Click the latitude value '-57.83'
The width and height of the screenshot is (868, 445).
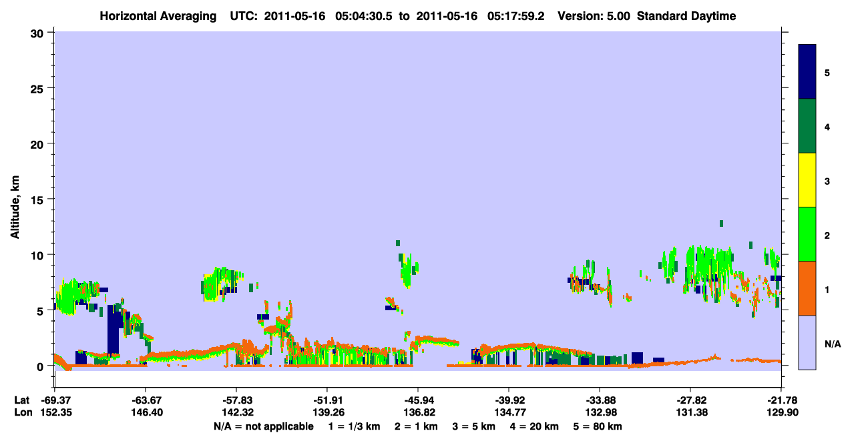[236, 400]
